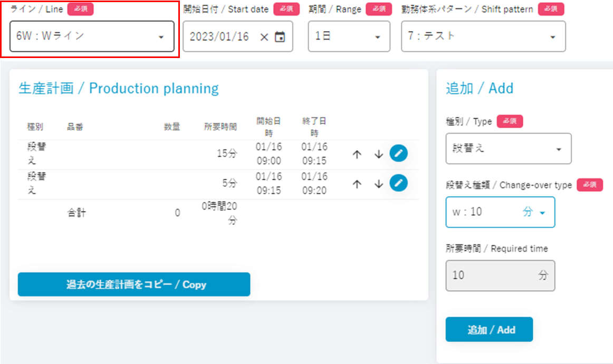Move the 5分 row up with arrow

[x=357, y=184]
